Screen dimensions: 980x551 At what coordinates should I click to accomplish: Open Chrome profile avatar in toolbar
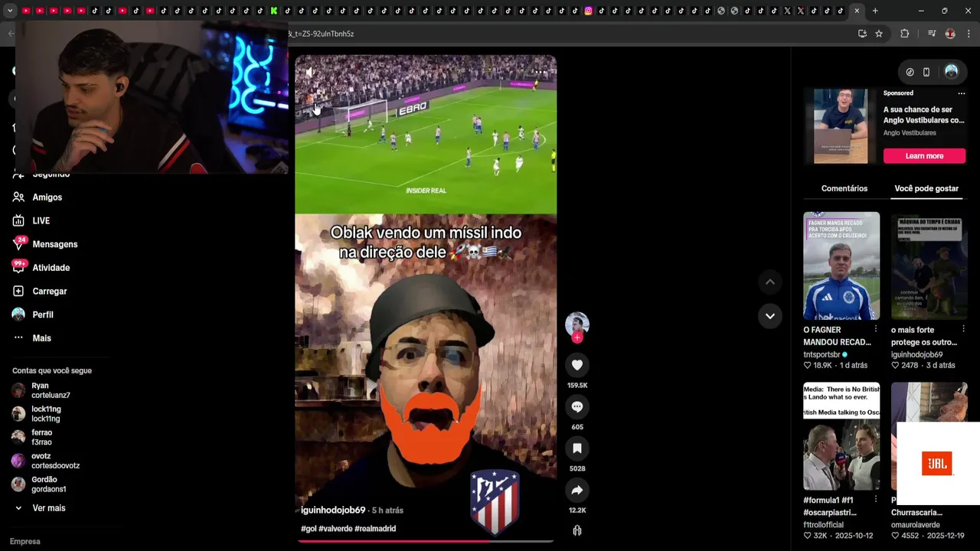coord(950,34)
